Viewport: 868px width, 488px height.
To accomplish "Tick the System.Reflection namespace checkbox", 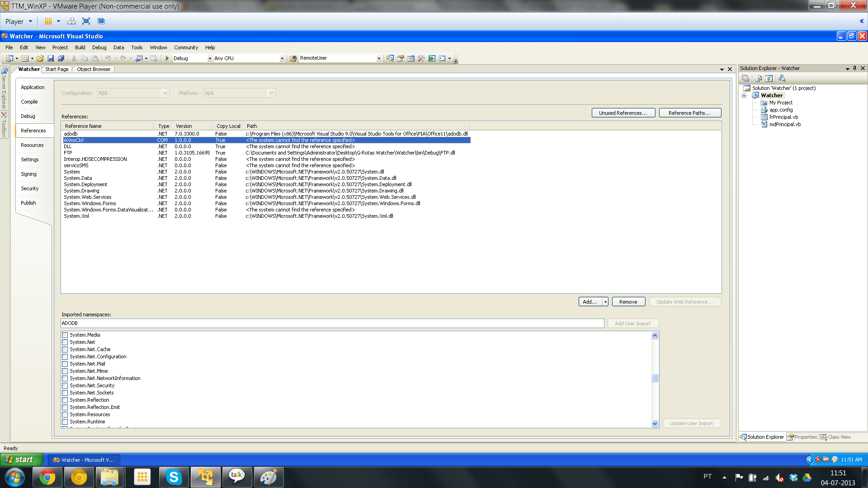I will (65, 400).
